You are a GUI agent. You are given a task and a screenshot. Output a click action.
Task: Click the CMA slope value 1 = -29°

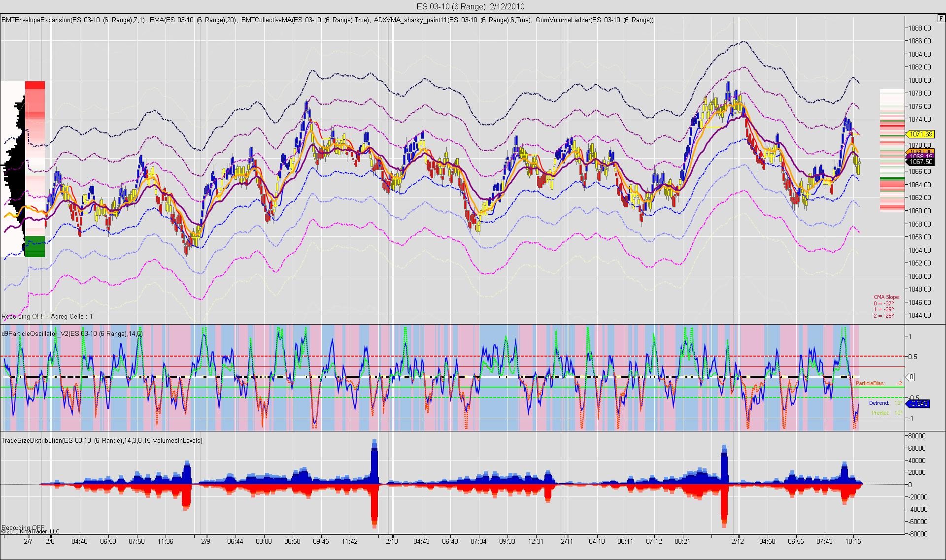(x=884, y=310)
